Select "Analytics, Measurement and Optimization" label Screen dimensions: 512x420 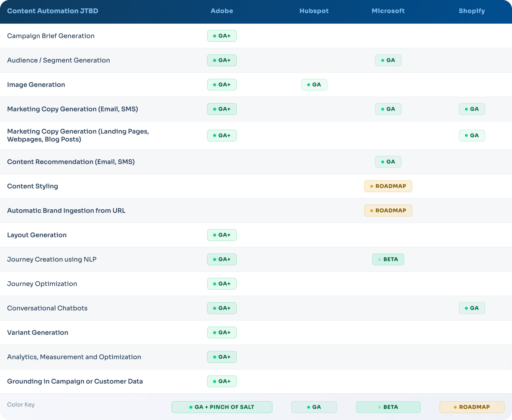(x=74, y=357)
